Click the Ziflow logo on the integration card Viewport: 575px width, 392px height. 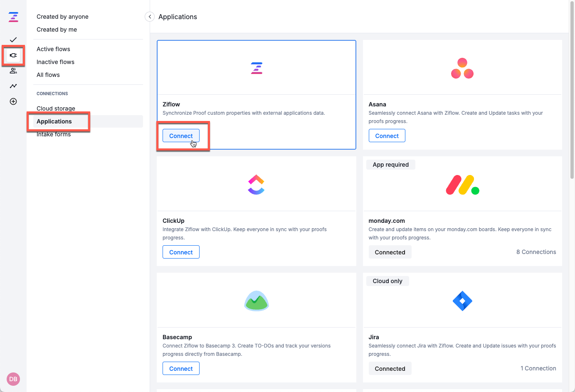[x=256, y=68]
